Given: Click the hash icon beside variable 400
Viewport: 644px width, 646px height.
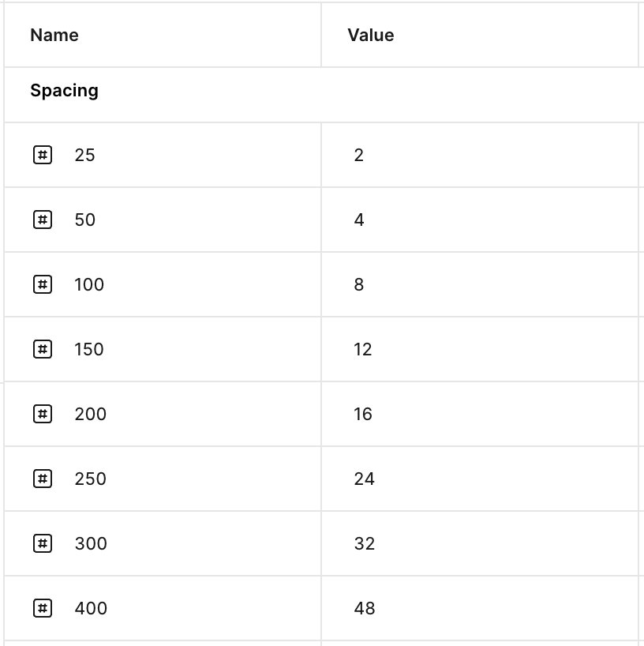Looking at the screenshot, I should (43, 607).
